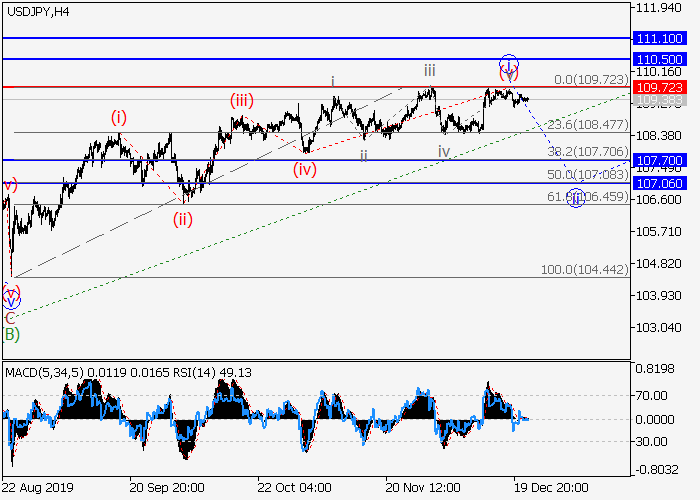Select the red (iv) wave label
This screenshot has height=500, width=700.
[x=305, y=168]
